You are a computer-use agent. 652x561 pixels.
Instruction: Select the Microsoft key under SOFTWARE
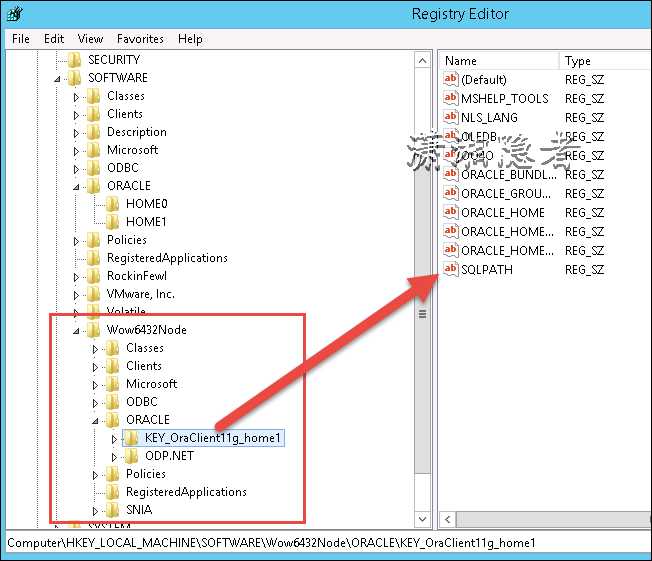click(132, 150)
